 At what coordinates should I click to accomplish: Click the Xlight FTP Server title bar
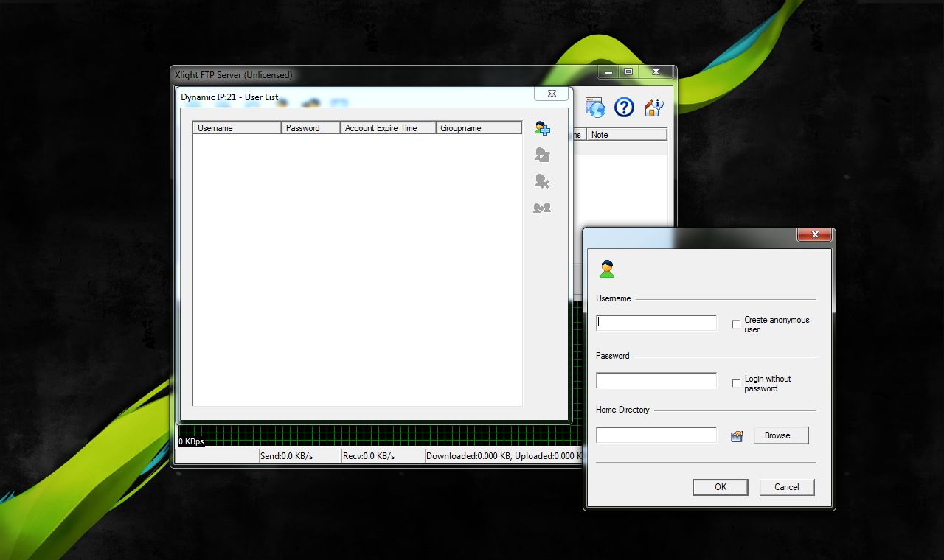(383, 74)
